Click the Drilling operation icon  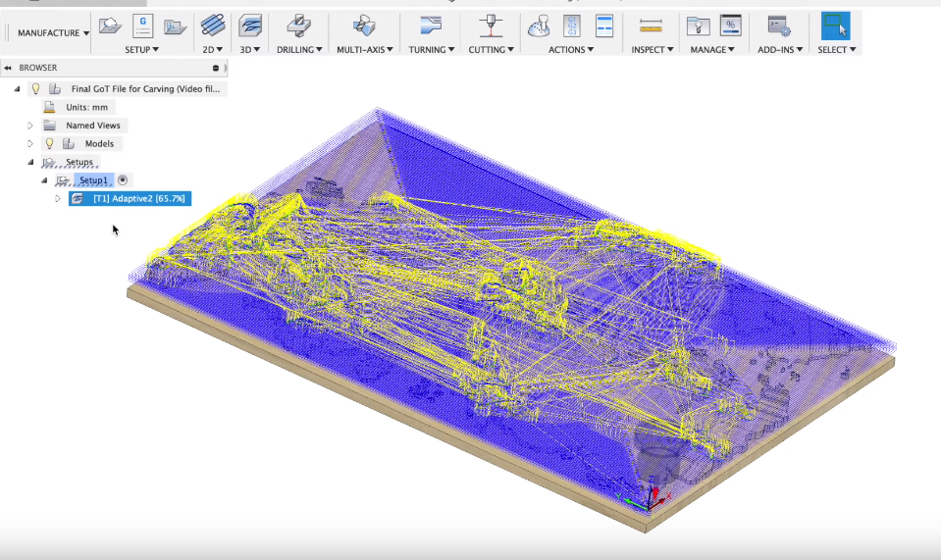point(299,25)
